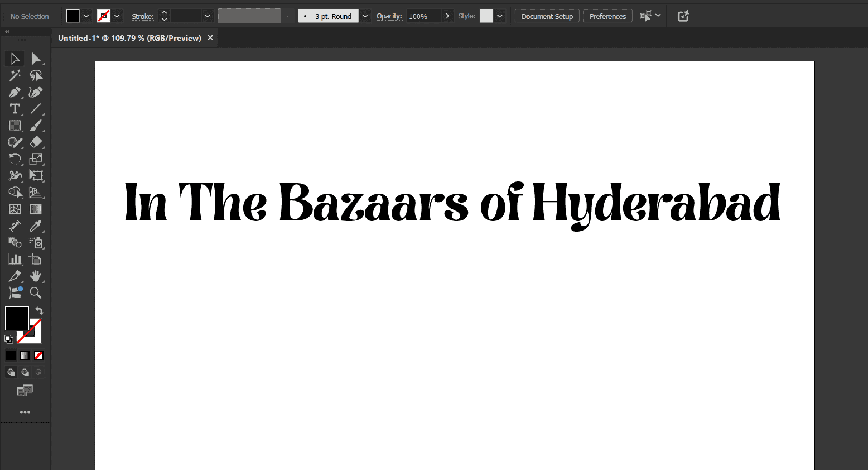Screen dimensions: 868x470
Task: Switch to solid Color fill mode
Action: pos(11,355)
